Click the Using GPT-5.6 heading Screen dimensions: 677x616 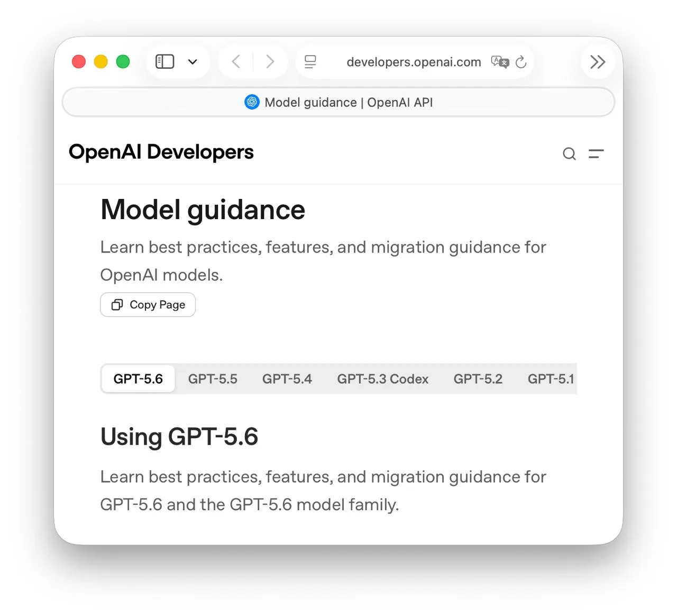179,437
